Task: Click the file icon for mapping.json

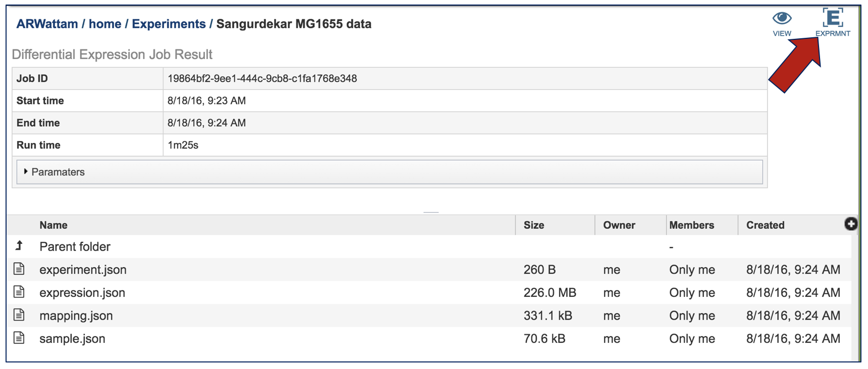Action: click(x=19, y=315)
